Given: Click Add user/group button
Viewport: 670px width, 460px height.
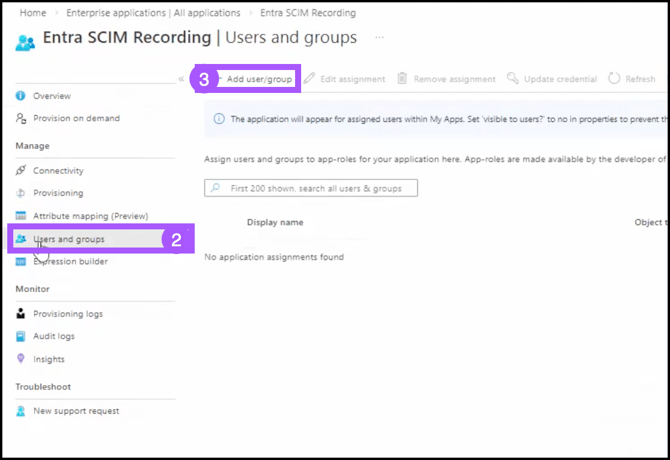Looking at the screenshot, I should tap(259, 79).
